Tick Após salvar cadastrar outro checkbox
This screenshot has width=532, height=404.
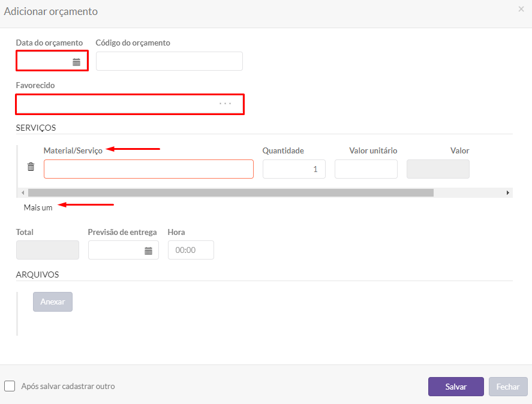(10, 386)
